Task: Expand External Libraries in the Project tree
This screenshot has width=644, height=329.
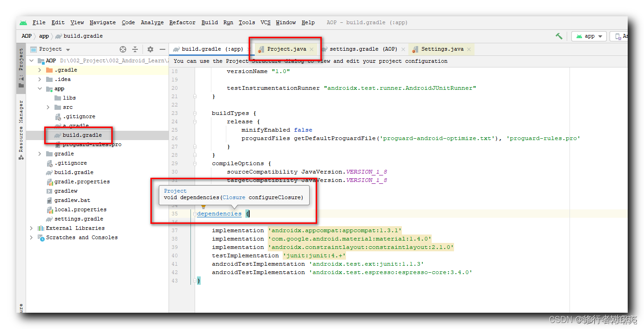Action: point(31,228)
